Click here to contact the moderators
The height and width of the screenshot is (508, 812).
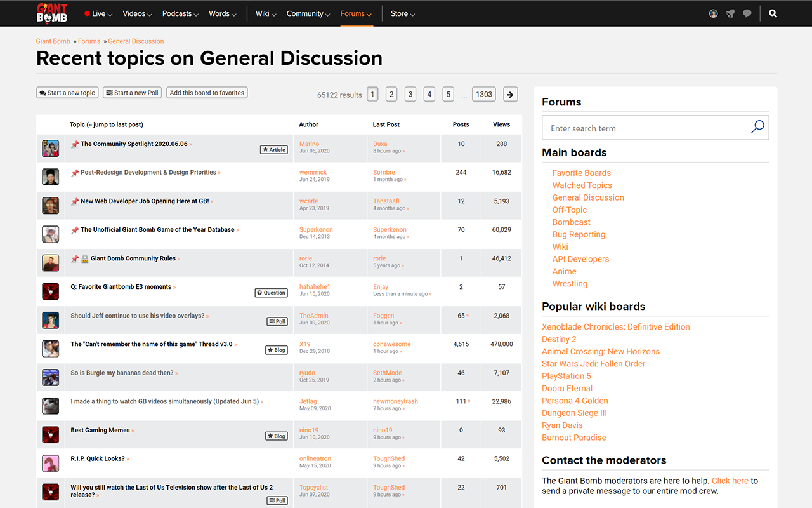[x=730, y=481]
